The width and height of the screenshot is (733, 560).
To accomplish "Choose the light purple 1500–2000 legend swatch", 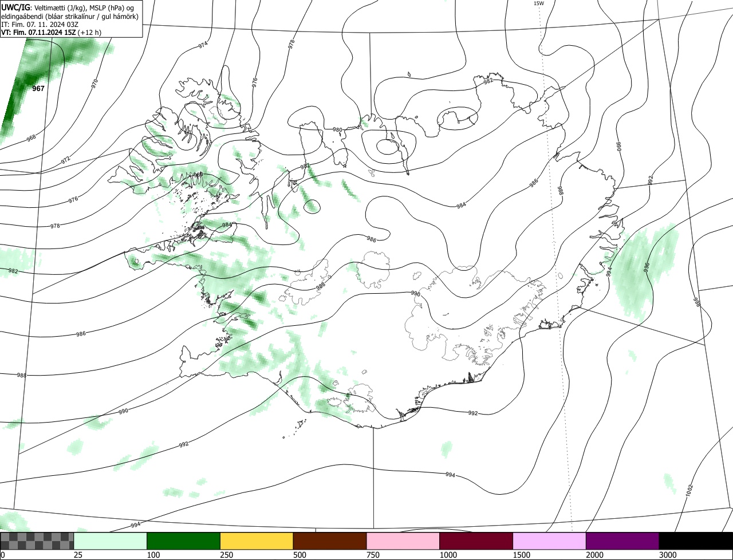I will (549, 541).
